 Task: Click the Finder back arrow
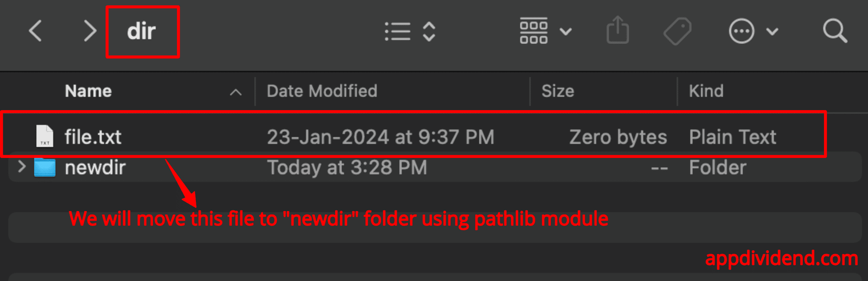pyautogui.click(x=36, y=31)
